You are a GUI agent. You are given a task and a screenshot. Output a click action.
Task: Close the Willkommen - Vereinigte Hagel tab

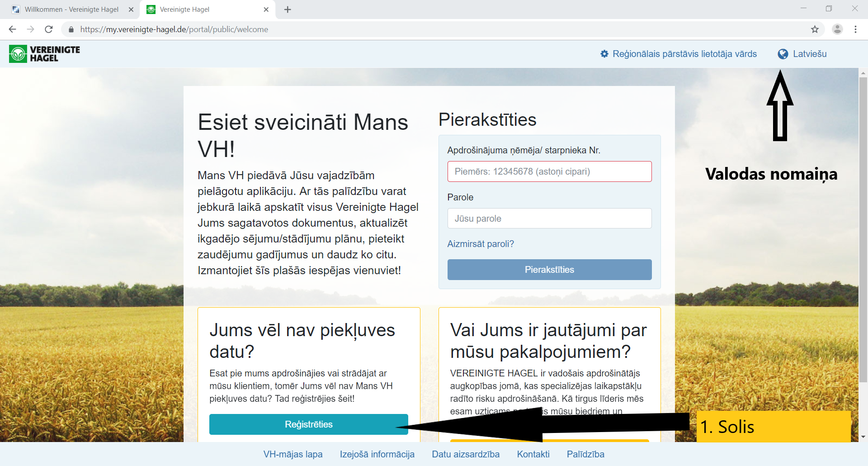(131, 10)
